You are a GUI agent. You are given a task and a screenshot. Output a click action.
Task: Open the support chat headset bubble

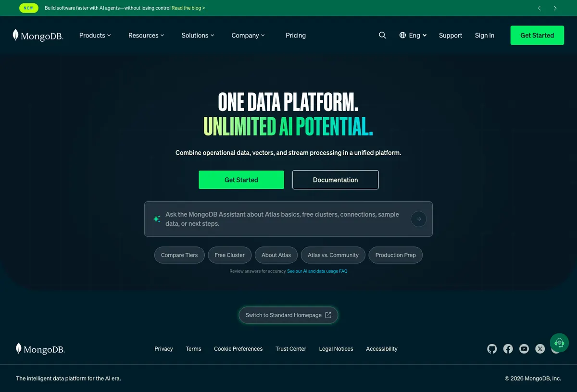click(x=559, y=343)
